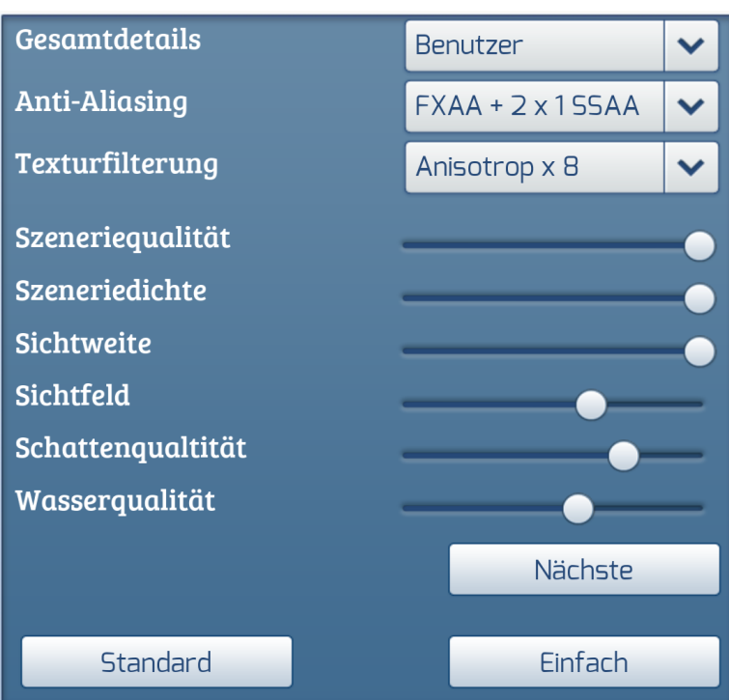This screenshot has width=729, height=700.
Task: Click the Anisotrop x 8 field
Action: click(x=534, y=166)
